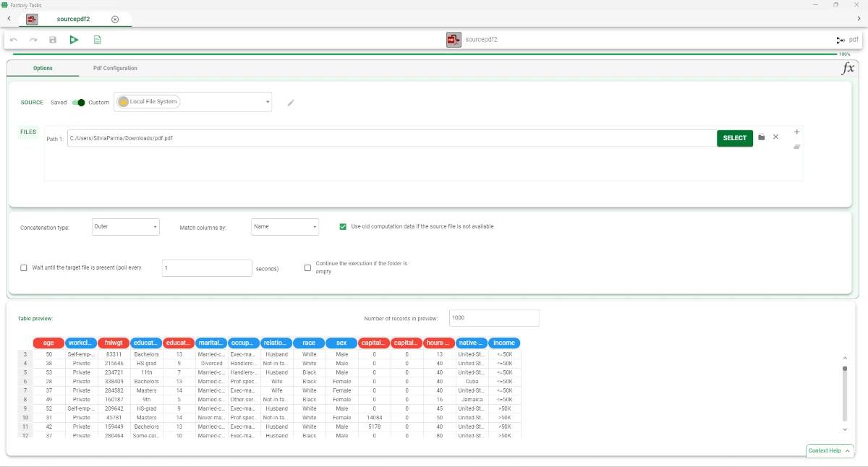Viewport: 868px width, 467px height.
Task: Open the list lines icon under the plus
Action: coord(796,147)
